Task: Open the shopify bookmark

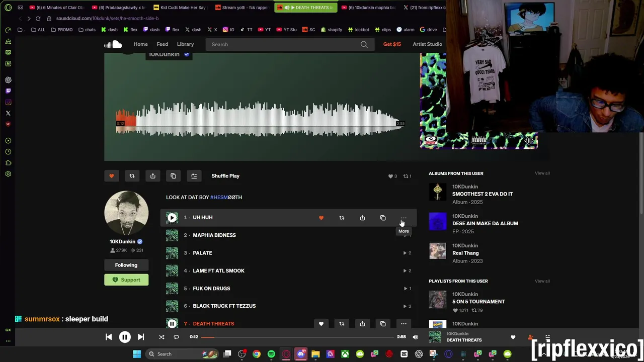Action: pyautogui.click(x=331, y=30)
